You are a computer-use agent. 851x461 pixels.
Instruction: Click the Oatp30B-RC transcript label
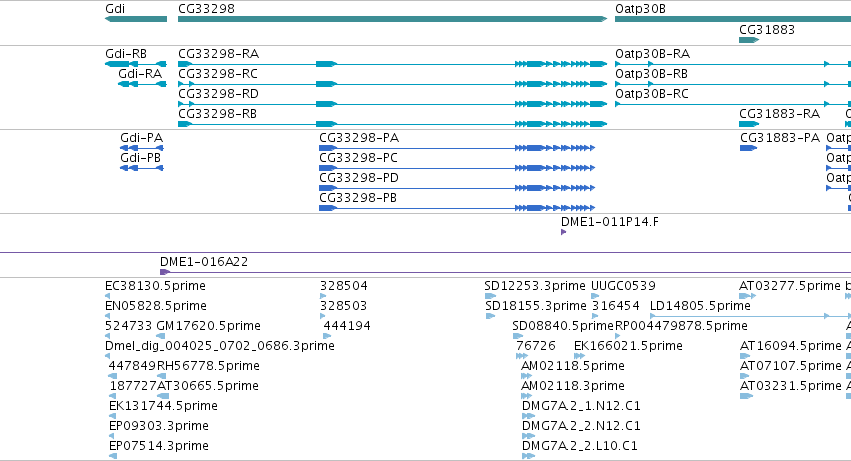click(652, 94)
